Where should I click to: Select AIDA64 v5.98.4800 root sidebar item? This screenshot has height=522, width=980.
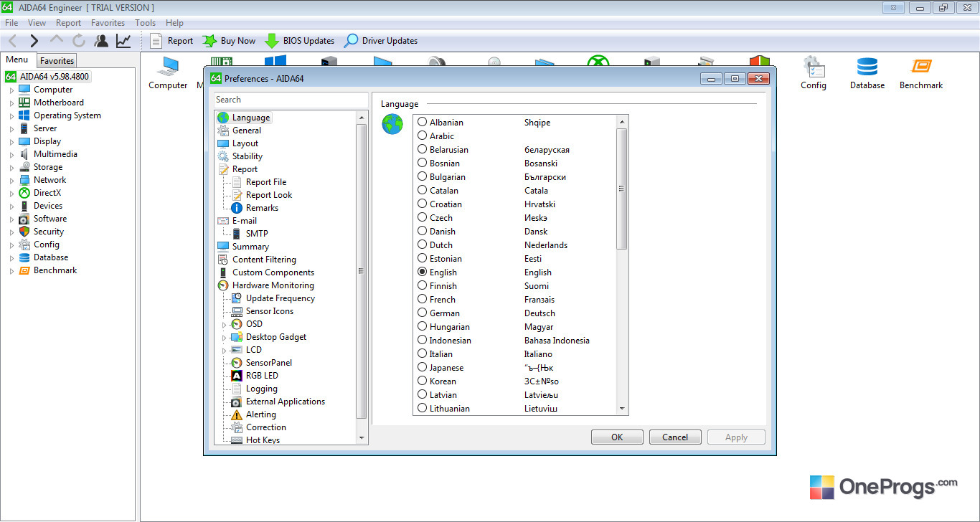coord(48,77)
